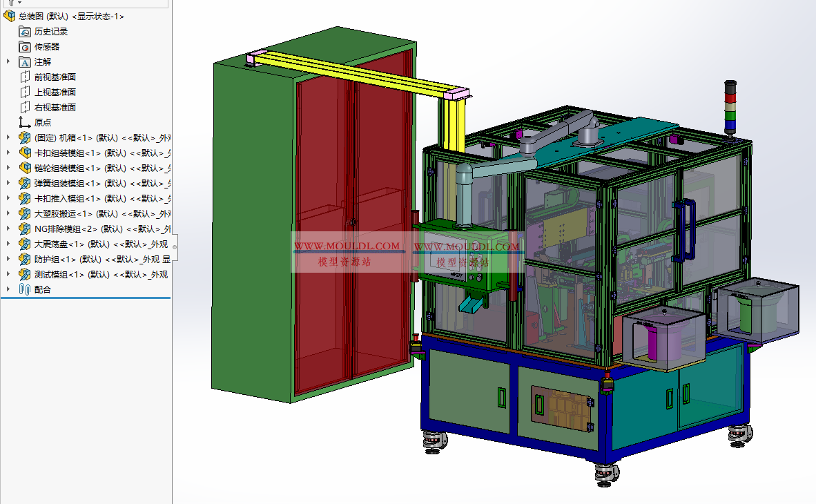Click the feature tree panel collapse handle
This screenshot has width=816, height=504.
click(x=174, y=247)
